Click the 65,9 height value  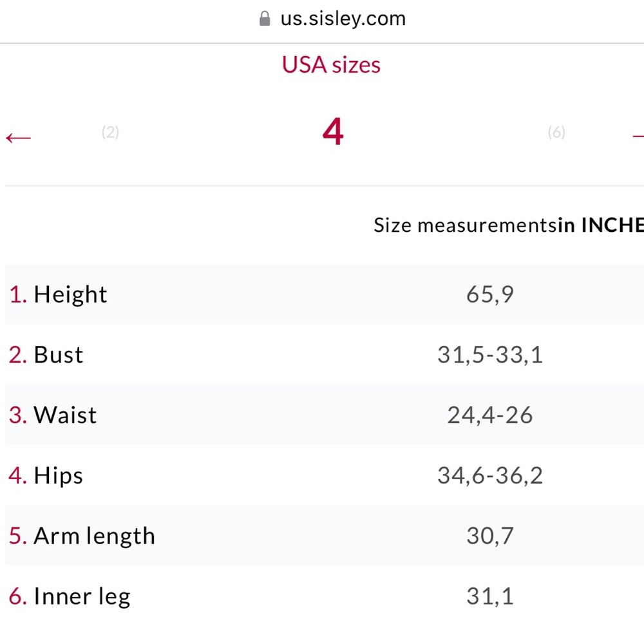coord(490,294)
